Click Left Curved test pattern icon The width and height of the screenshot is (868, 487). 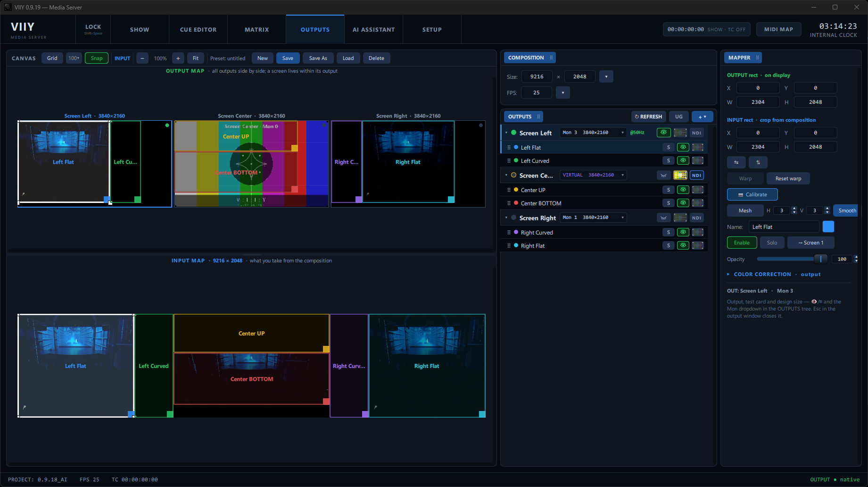(697, 160)
